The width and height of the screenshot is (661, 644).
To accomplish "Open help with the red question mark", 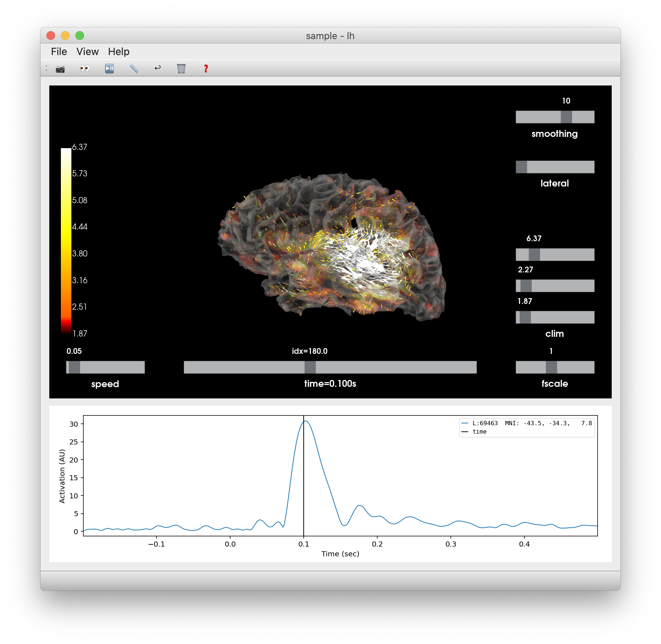I will tap(206, 68).
